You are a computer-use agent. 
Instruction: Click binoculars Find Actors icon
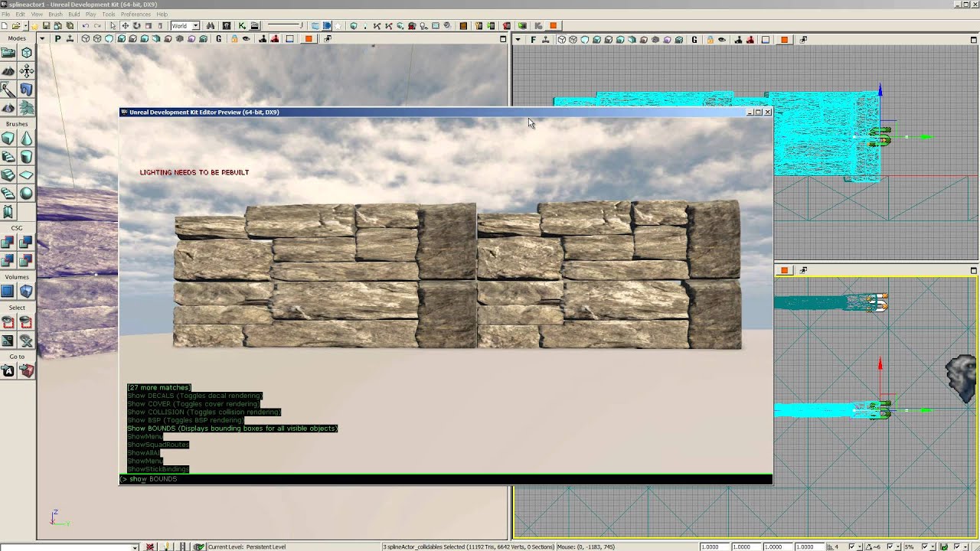tap(211, 25)
